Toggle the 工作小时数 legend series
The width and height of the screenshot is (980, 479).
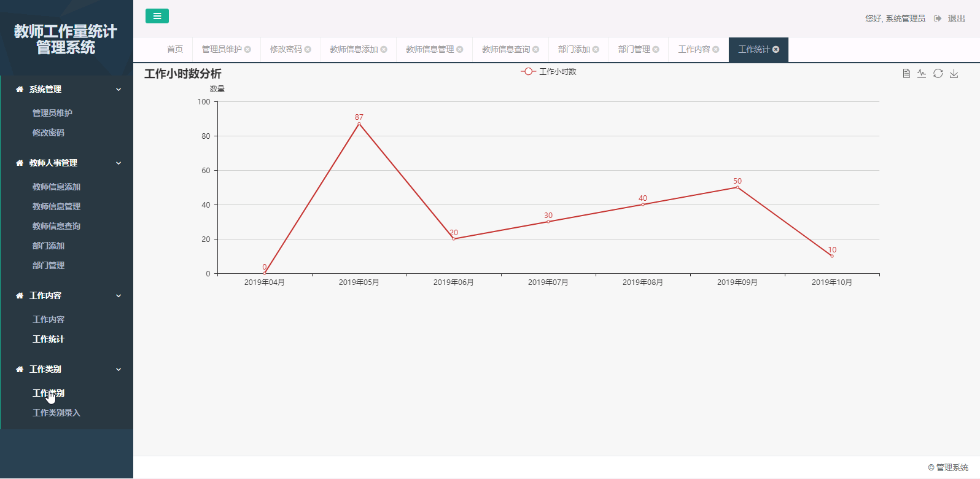tap(548, 72)
